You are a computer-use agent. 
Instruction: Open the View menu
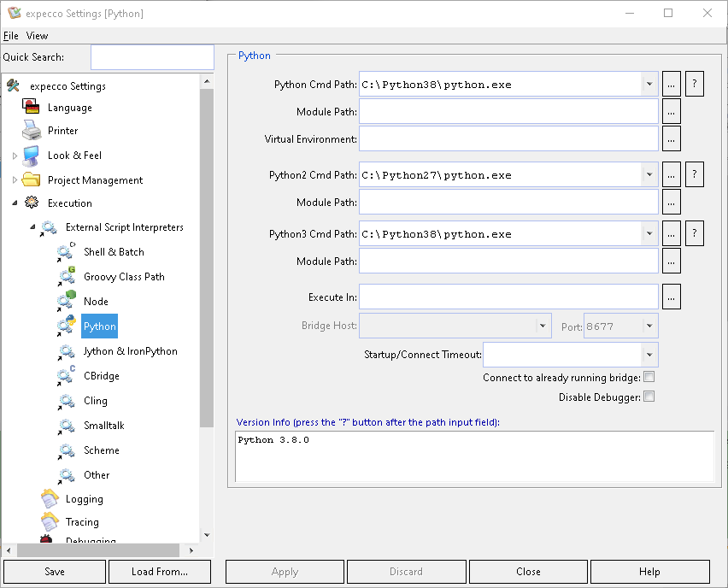point(37,36)
